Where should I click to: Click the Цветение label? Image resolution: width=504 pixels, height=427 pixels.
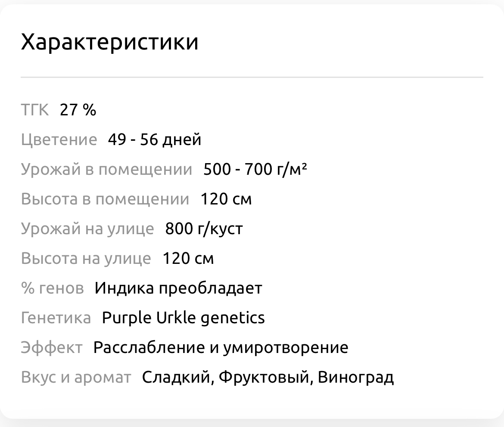pyautogui.click(x=59, y=140)
